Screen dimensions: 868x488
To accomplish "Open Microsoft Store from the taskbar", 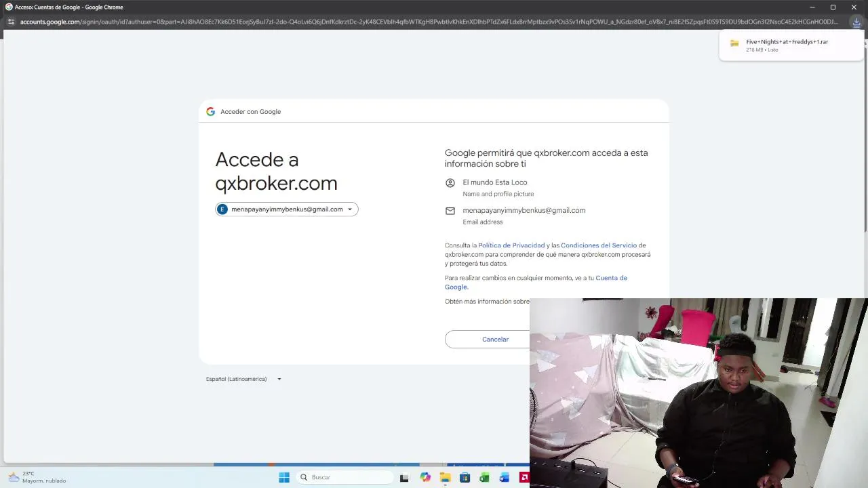I will click(465, 477).
